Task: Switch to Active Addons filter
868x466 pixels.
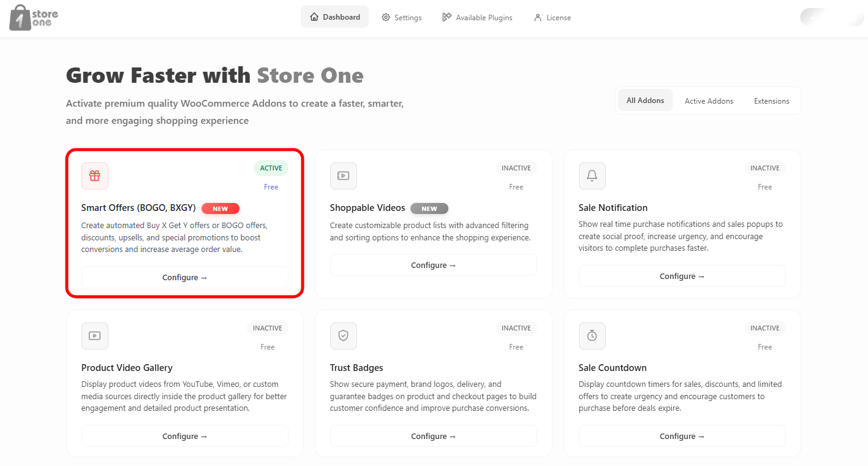Action: (709, 101)
